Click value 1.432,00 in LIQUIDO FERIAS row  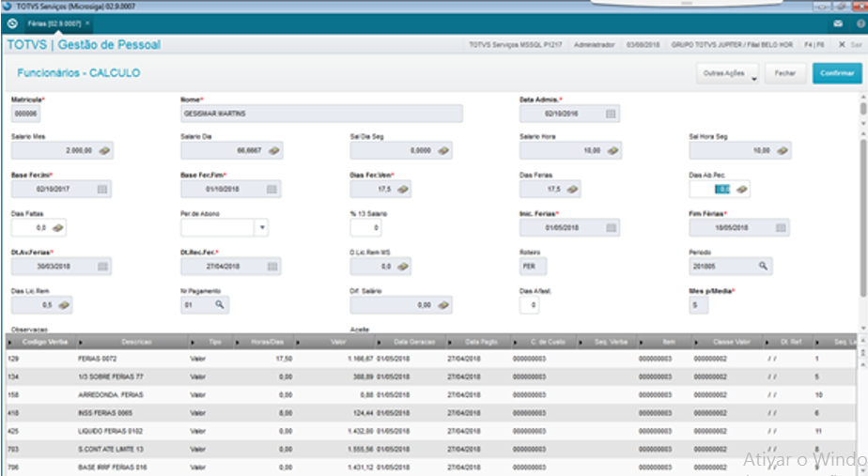point(361,431)
